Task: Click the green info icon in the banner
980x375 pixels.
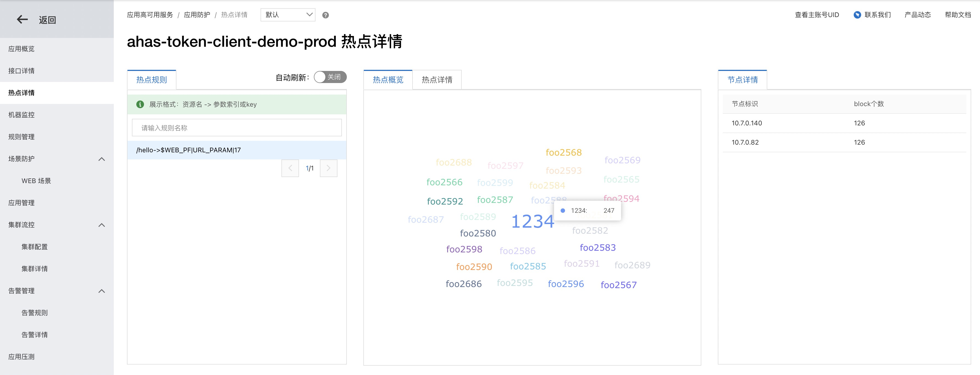Action: 140,104
